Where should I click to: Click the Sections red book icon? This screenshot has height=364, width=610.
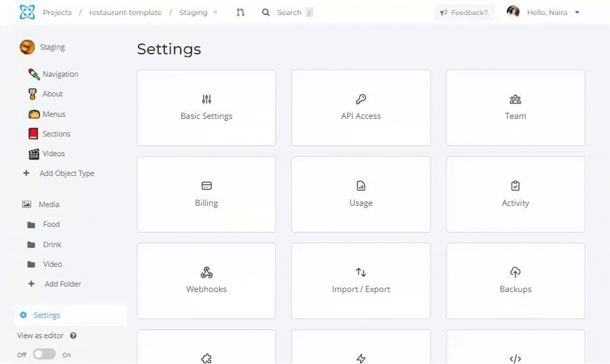click(33, 134)
